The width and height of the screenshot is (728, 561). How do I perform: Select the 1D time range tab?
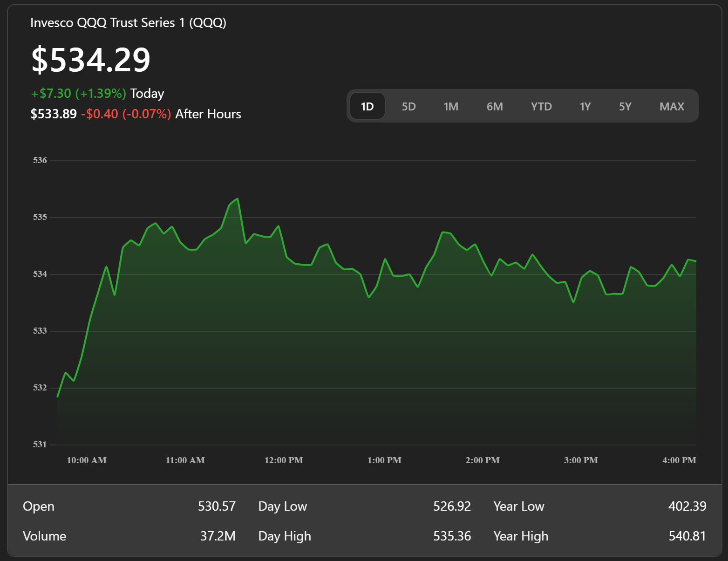[x=367, y=106]
